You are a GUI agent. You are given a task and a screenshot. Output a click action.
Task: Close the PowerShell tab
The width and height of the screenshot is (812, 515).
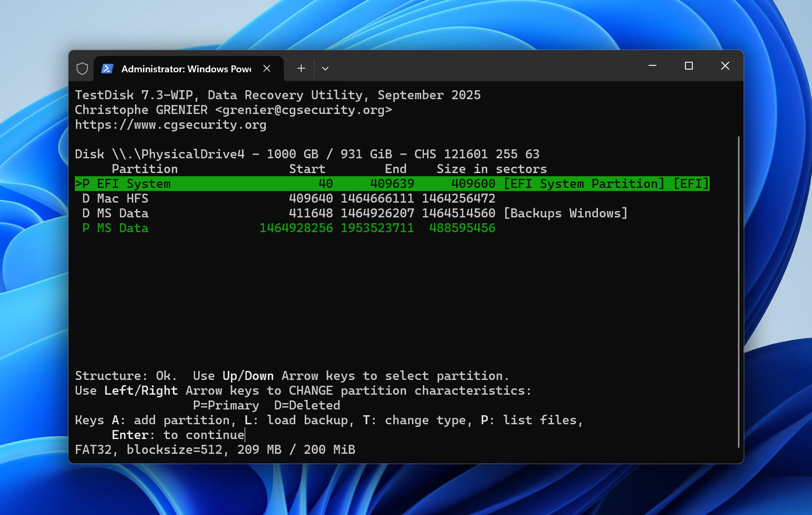267,69
